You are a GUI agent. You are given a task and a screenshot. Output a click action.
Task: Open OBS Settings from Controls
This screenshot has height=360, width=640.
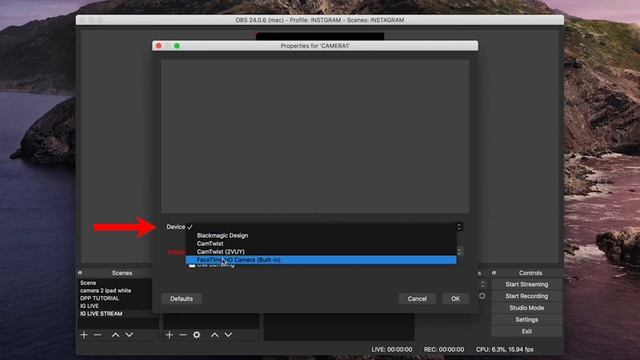coord(527,320)
